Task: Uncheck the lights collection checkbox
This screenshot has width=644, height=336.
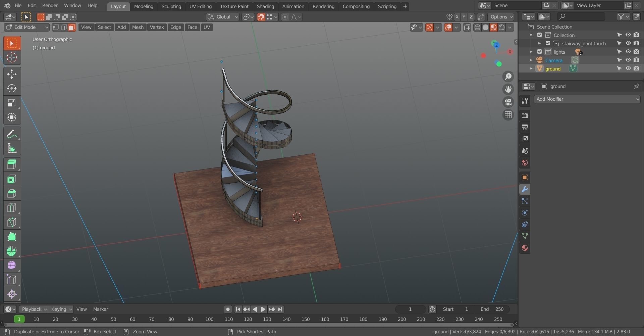Action: point(539,52)
